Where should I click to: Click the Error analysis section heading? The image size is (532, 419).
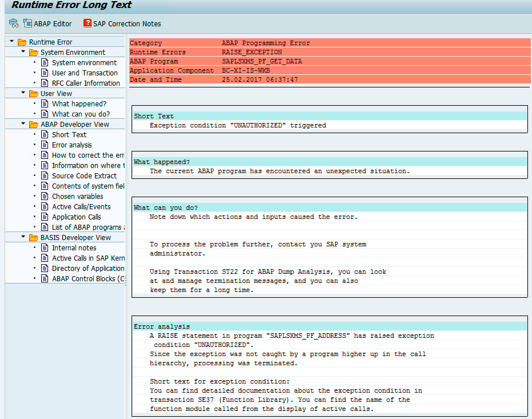tap(161, 327)
